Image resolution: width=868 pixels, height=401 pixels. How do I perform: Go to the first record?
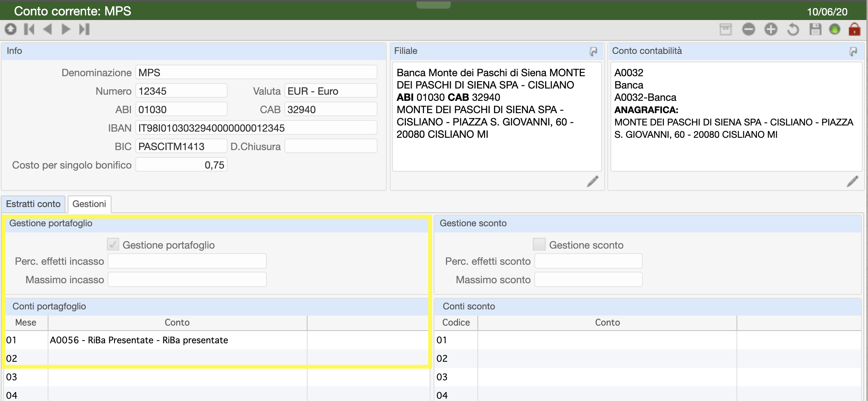[x=29, y=29]
